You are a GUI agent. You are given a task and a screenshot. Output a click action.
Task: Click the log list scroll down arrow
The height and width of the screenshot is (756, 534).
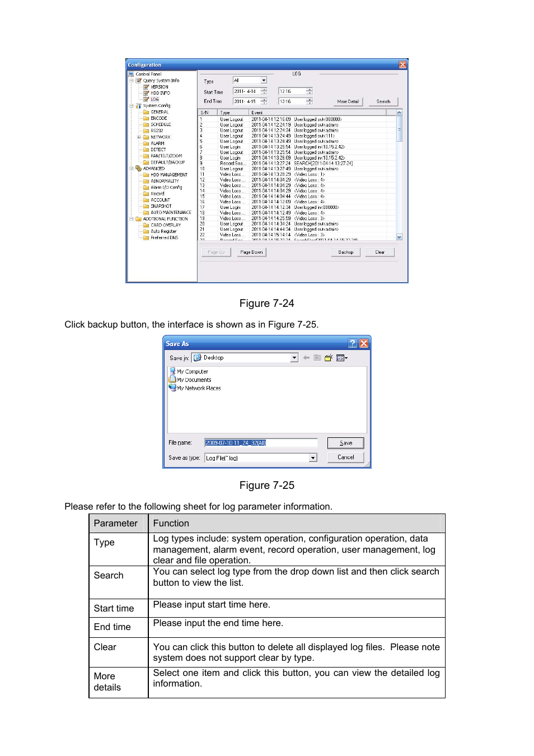(399, 237)
